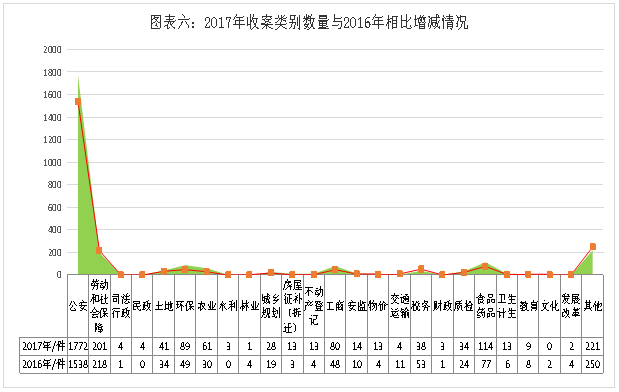Select the 1000 axis gridline label

(52, 162)
